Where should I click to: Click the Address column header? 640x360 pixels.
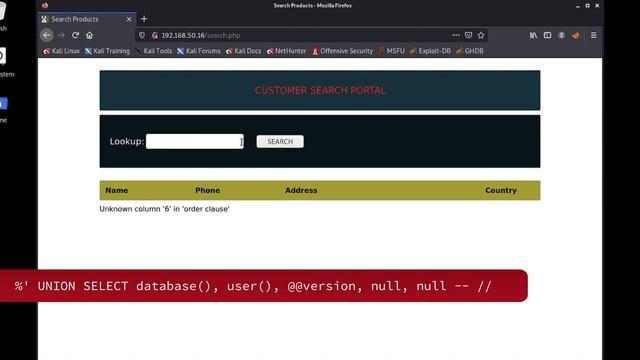point(301,190)
